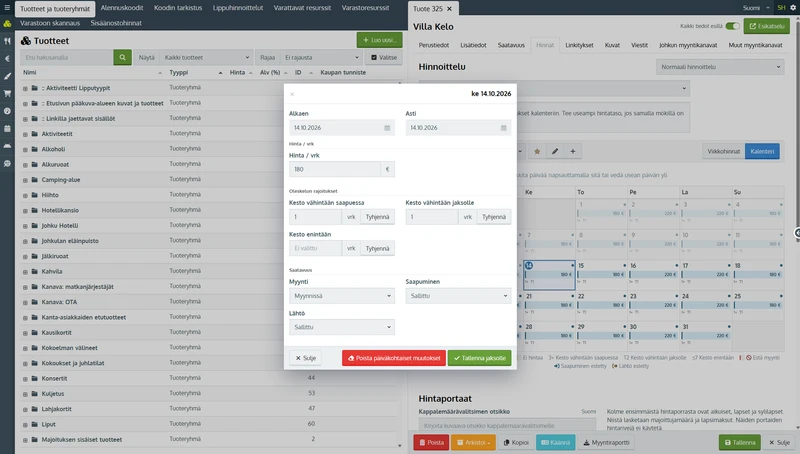800x454 pixels.
Task: Switch to the Kuvat tab
Action: coord(612,45)
